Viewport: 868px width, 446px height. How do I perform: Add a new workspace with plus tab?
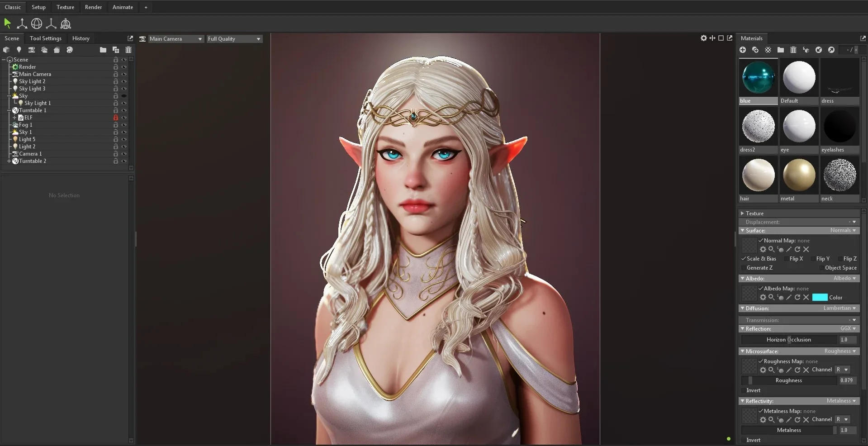[x=146, y=7]
